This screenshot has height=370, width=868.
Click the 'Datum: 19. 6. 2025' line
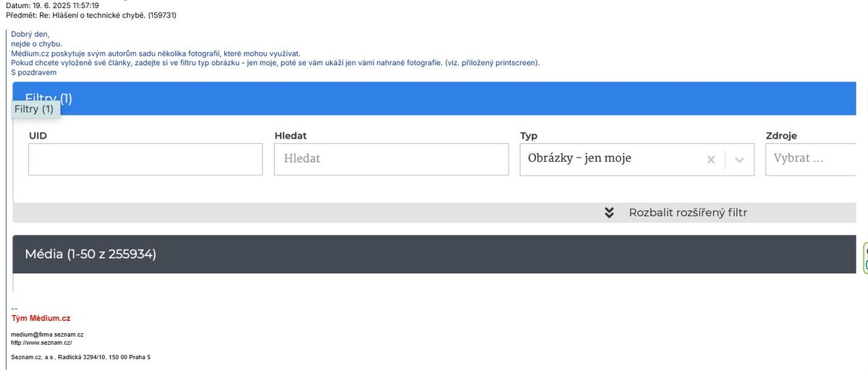[52, 5]
